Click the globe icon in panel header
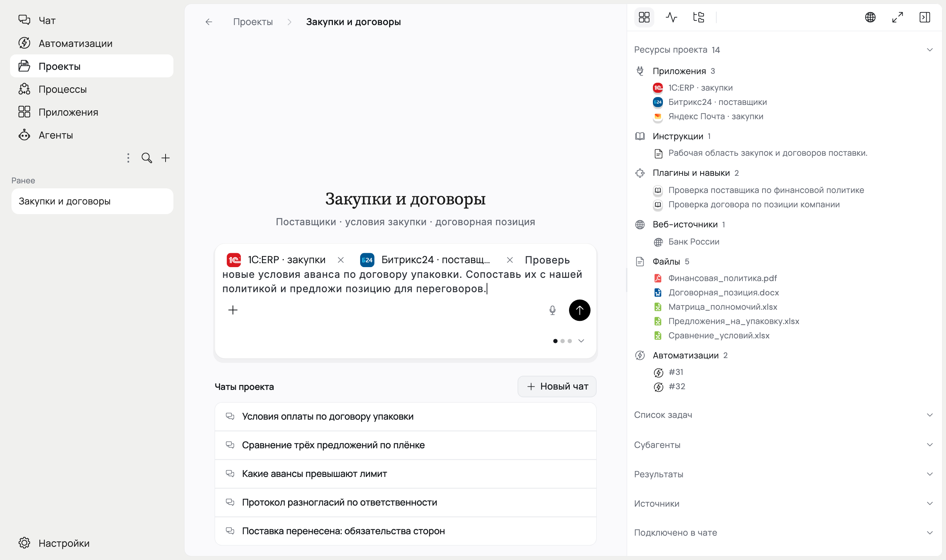The image size is (946, 560). 870,17
